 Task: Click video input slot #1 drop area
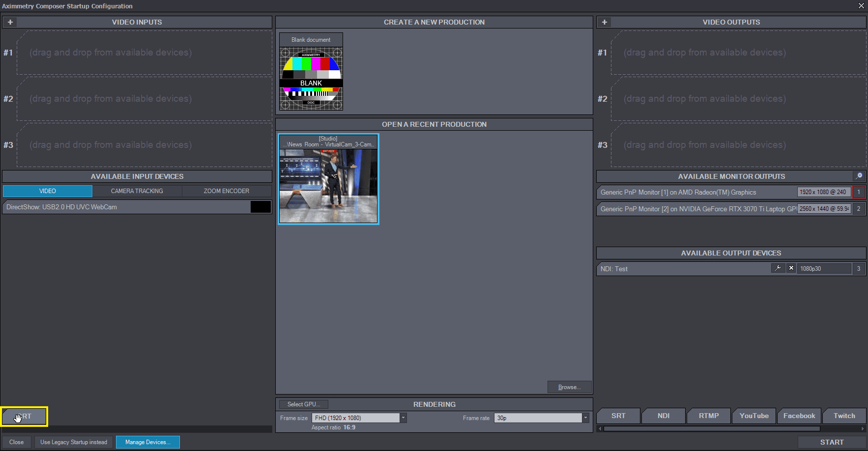click(x=145, y=53)
